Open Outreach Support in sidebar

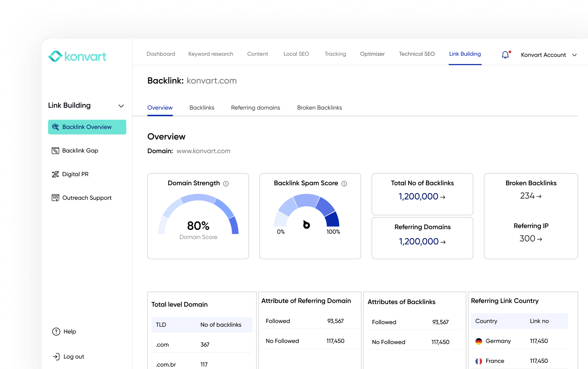[x=86, y=198]
